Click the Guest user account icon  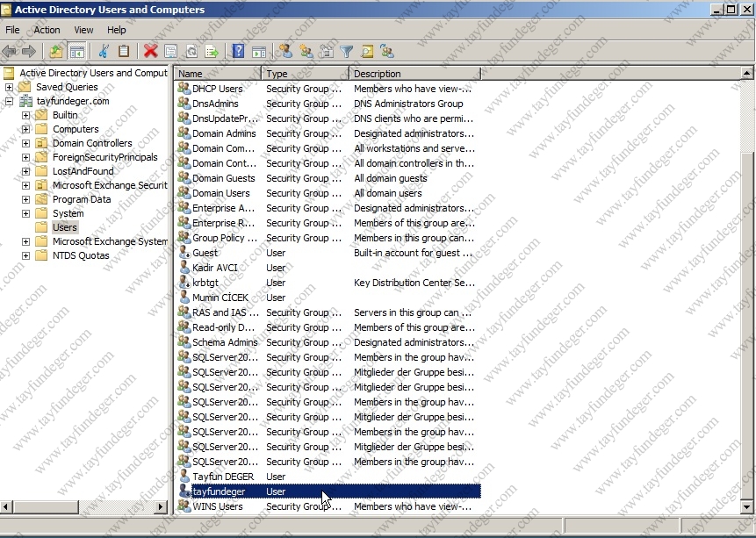tap(184, 253)
